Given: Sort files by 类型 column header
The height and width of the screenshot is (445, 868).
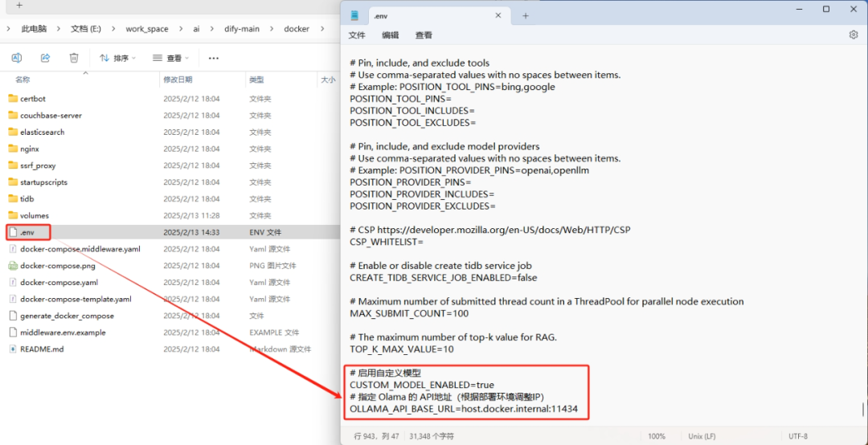Looking at the screenshot, I should pos(256,80).
